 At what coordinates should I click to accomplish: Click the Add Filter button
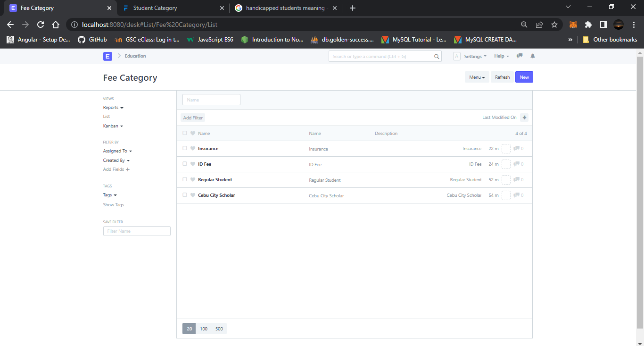coord(193,118)
